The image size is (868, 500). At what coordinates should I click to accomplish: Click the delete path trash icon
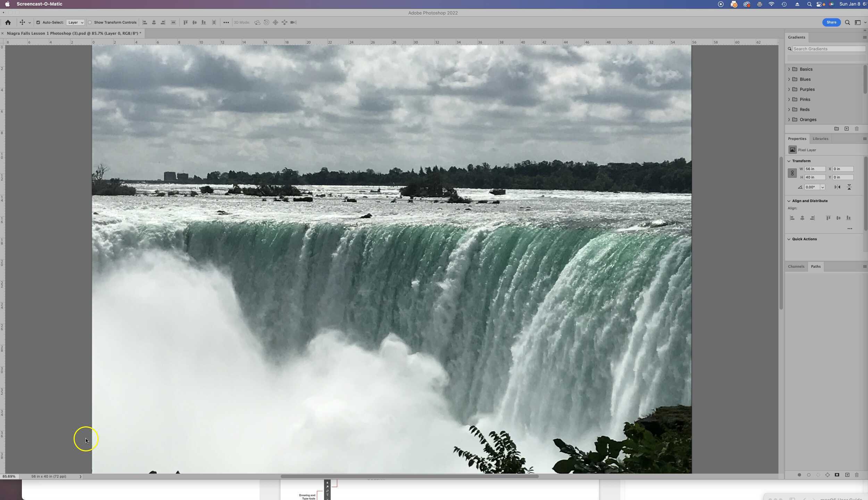point(857,475)
